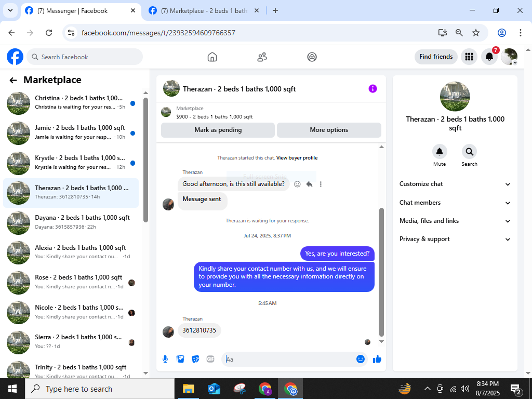Switch to the Marketplace browser tab
The image size is (532, 399).
pos(204,11)
